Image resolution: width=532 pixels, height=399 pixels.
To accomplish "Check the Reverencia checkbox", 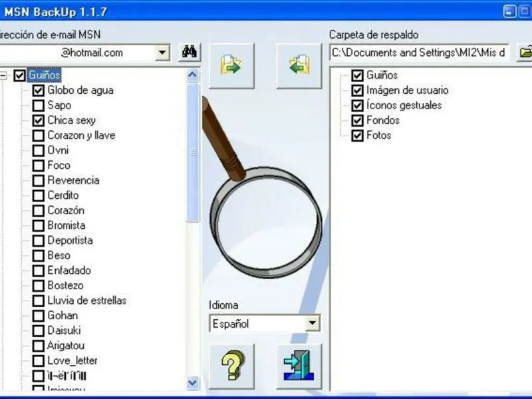I will click(39, 180).
